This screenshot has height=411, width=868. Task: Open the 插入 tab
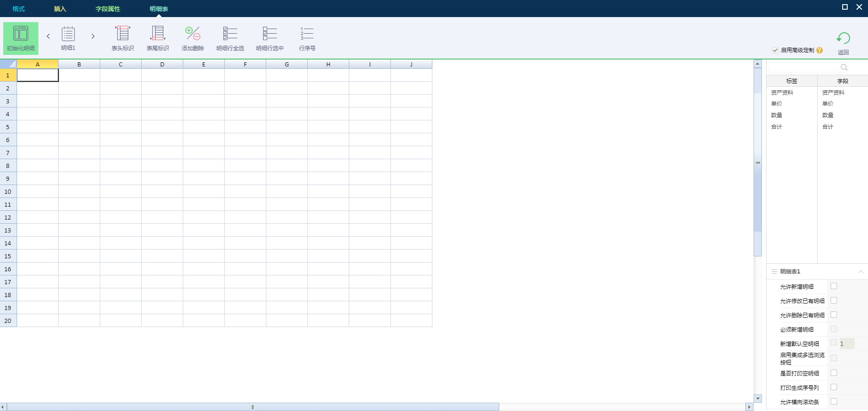coord(60,9)
